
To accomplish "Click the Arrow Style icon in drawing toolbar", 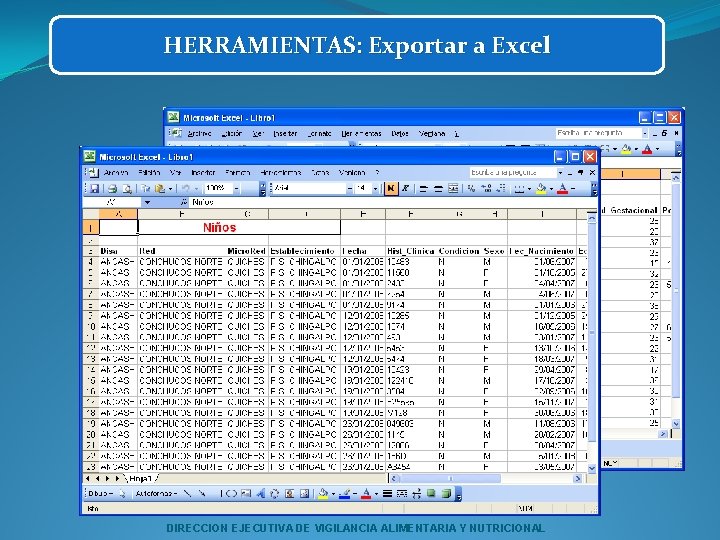I will (x=416, y=494).
